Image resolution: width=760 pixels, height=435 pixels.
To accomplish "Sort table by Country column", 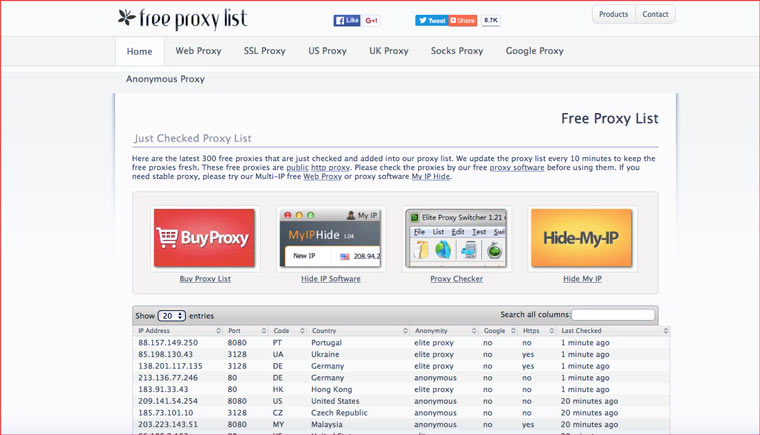I will click(359, 331).
